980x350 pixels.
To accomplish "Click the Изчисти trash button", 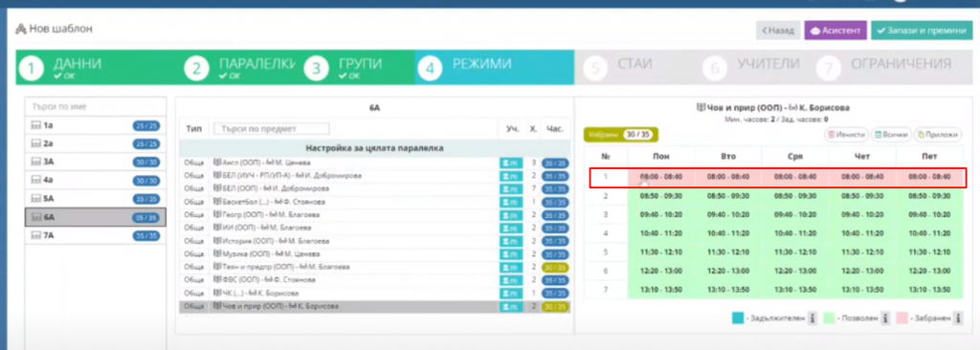I will coord(847,135).
